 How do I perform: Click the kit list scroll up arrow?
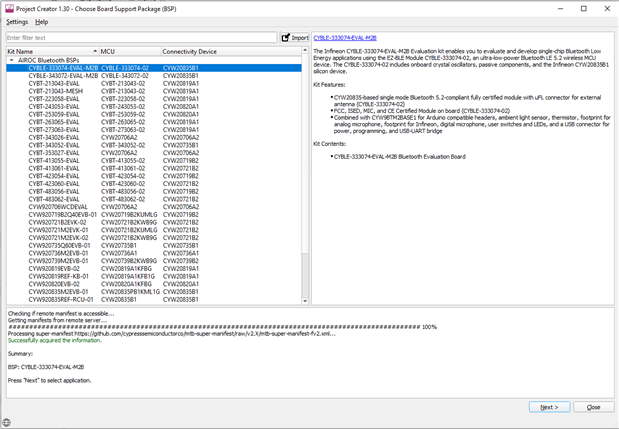[x=305, y=50]
